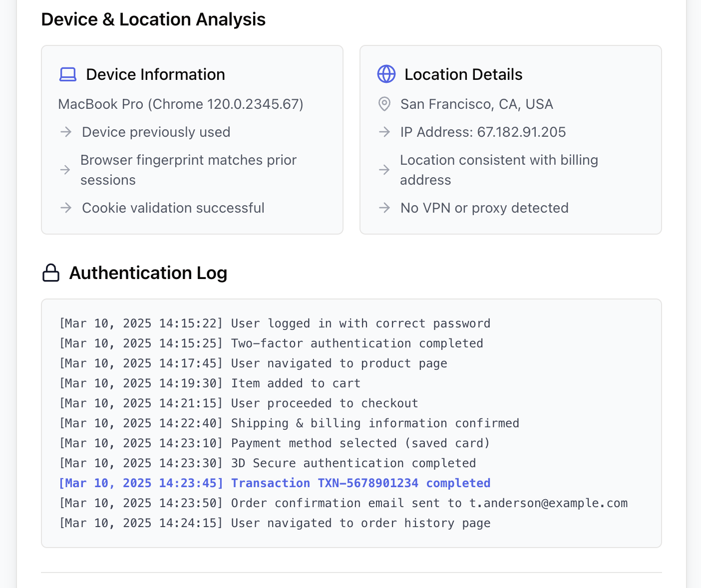Click arrow icon beside Browser fingerprint matches
701x588 pixels.
click(65, 170)
